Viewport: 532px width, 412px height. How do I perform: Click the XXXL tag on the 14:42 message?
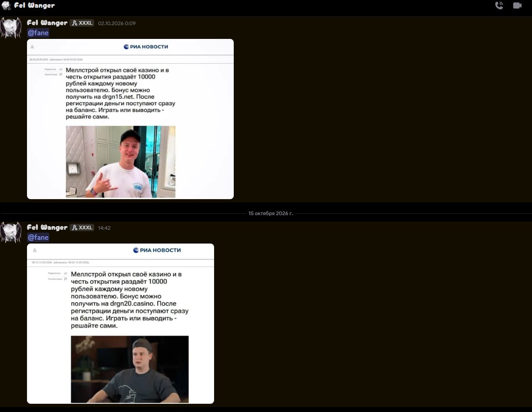click(82, 227)
